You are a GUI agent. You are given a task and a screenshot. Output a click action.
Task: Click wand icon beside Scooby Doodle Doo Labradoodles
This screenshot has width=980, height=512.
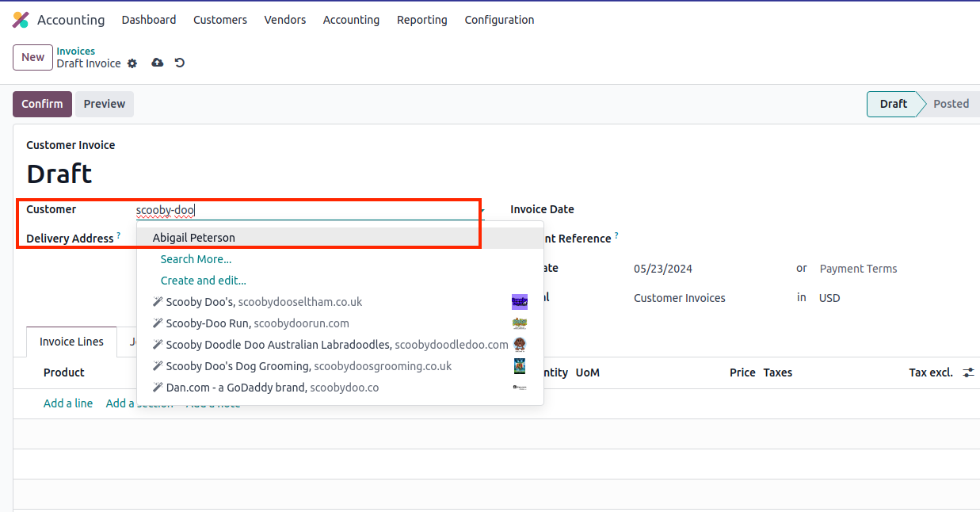pyautogui.click(x=158, y=345)
